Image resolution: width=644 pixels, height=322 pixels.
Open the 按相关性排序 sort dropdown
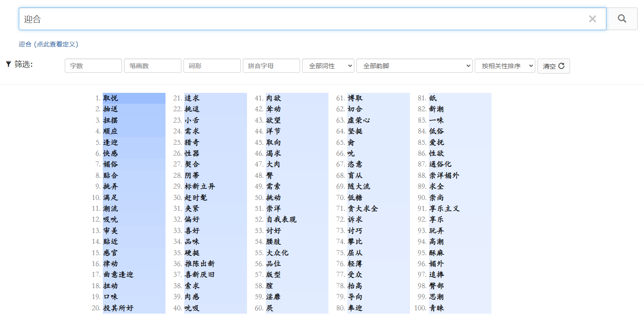[x=505, y=66]
